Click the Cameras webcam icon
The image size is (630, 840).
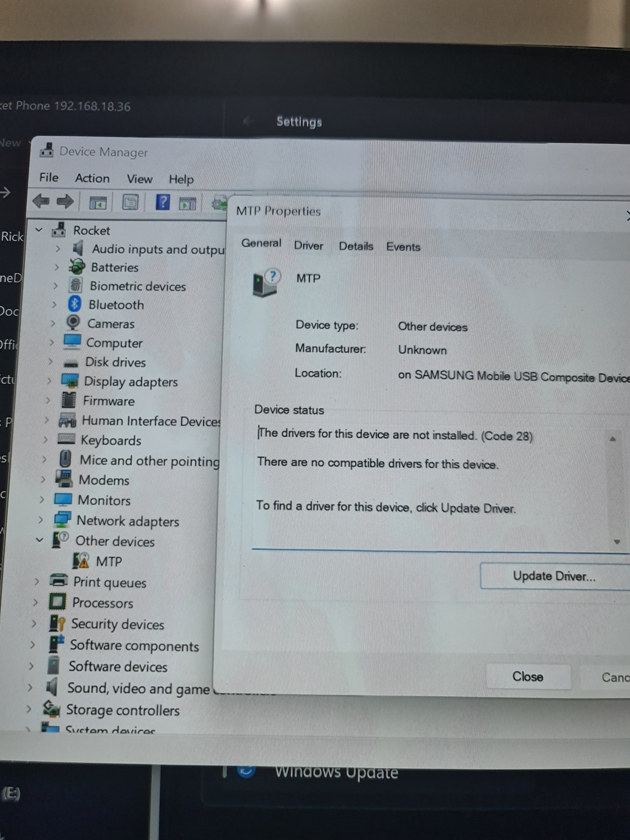coord(73,322)
